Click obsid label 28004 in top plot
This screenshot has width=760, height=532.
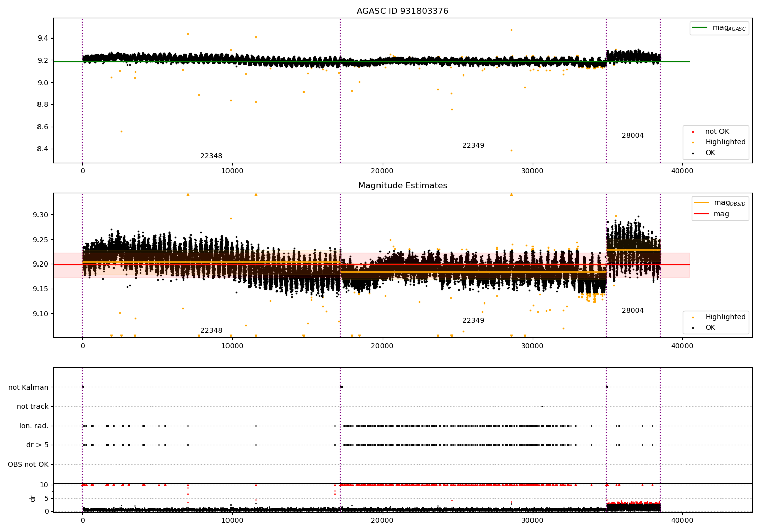click(x=633, y=136)
